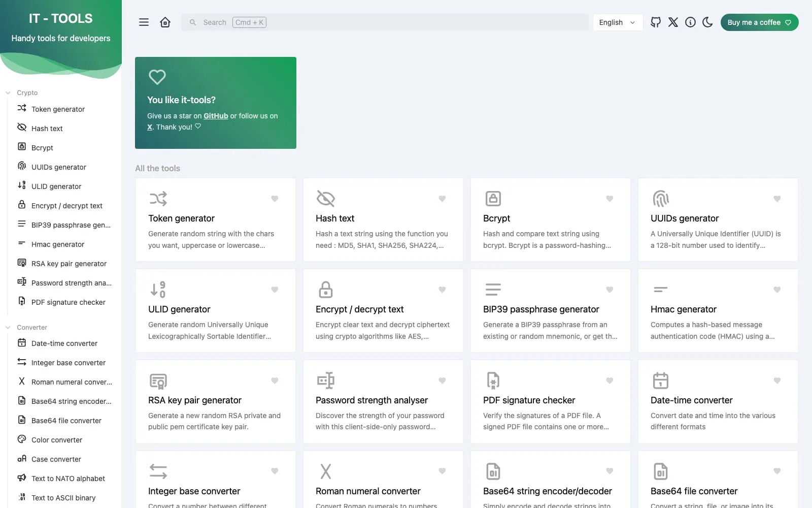Click the RSA key pair sidebar icon
The height and width of the screenshot is (508, 812).
22,263
